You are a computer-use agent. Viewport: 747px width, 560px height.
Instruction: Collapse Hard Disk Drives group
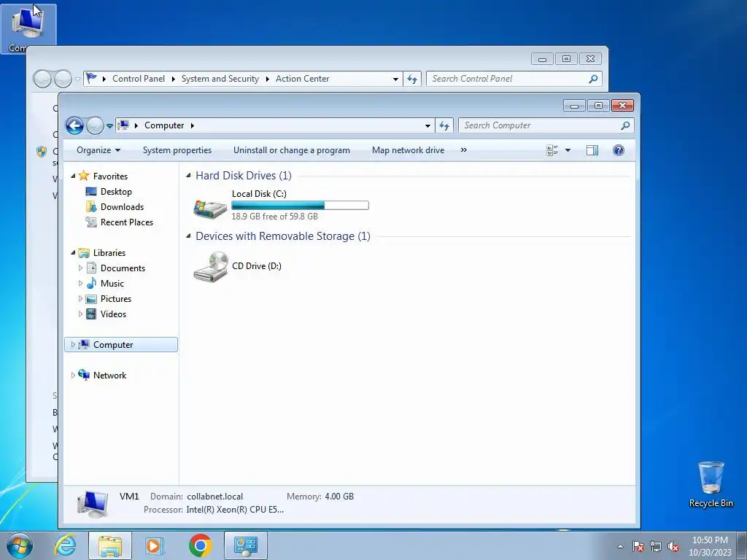[189, 176]
